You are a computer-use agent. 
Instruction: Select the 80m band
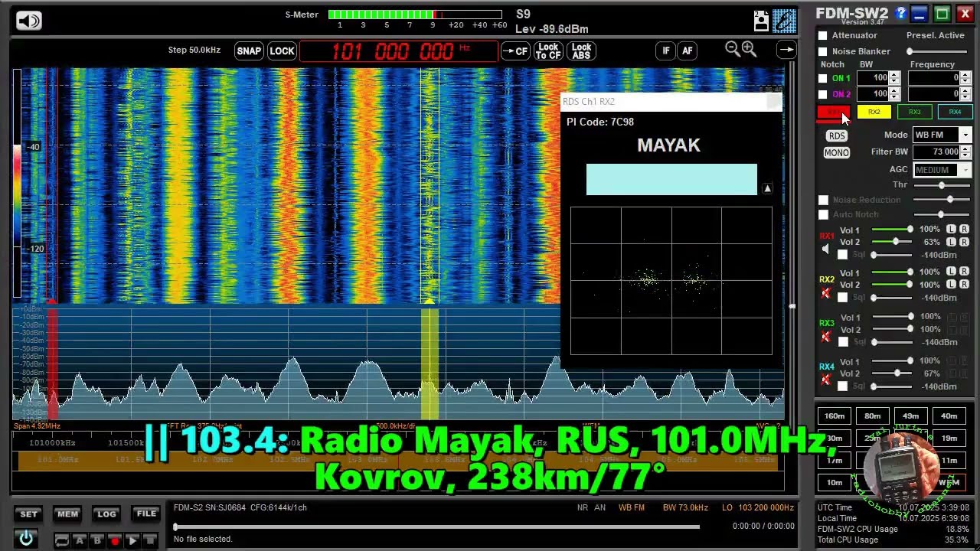[873, 416]
